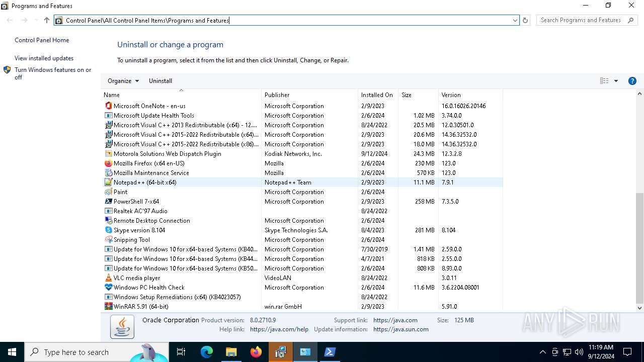Expand the address bar history dropdown
644x362 pixels.
[515, 21]
